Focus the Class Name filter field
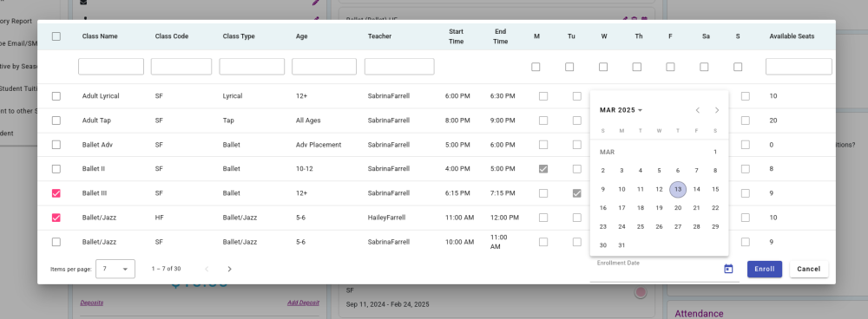This screenshot has width=868, height=319. pyautogui.click(x=111, y=67)
